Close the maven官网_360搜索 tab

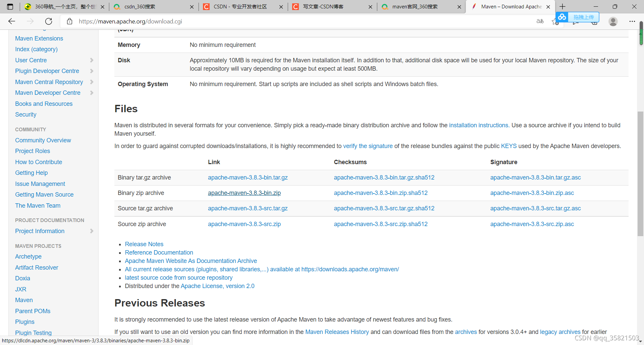click(459, 7)
